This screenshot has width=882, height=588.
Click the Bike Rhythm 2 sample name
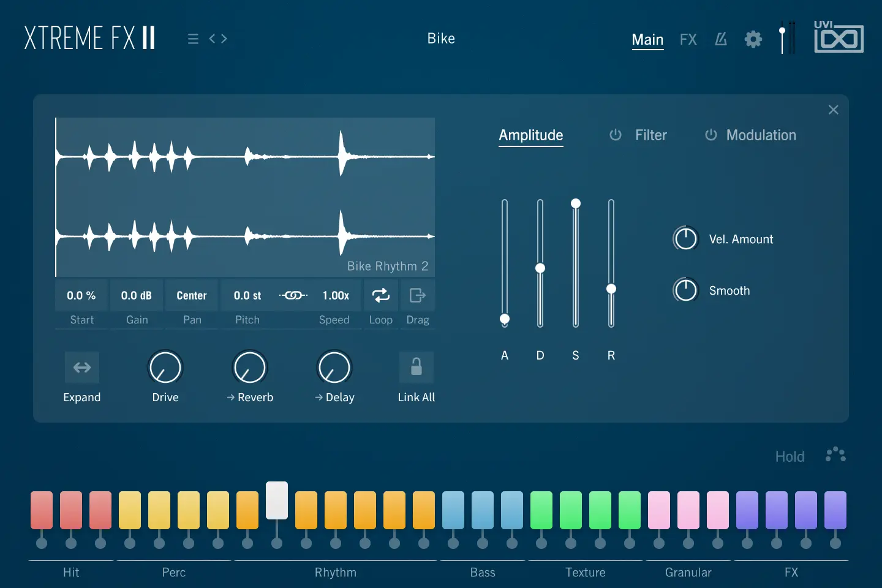tap(388, 266)
